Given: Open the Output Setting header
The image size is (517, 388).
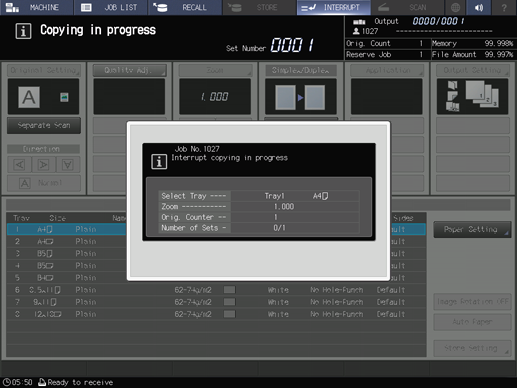Looking at the screenshot, I should pyautogui.click(x=473, y=70).
